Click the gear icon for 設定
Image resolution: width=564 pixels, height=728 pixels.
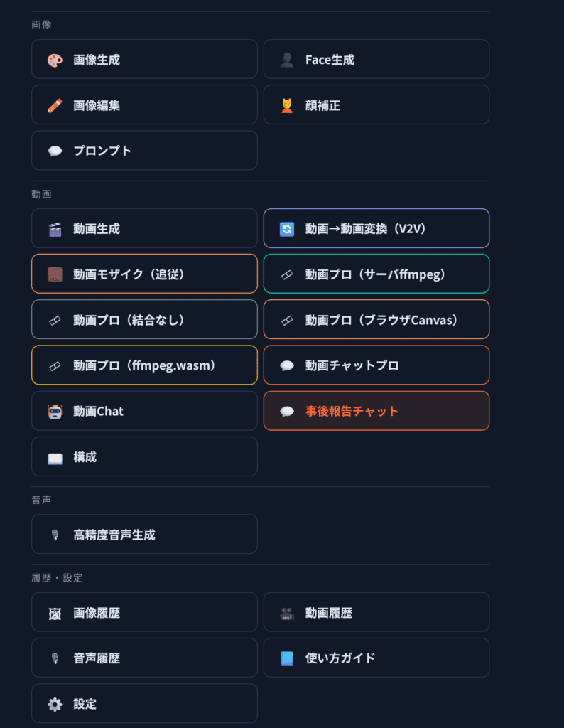tap(55, 704)
